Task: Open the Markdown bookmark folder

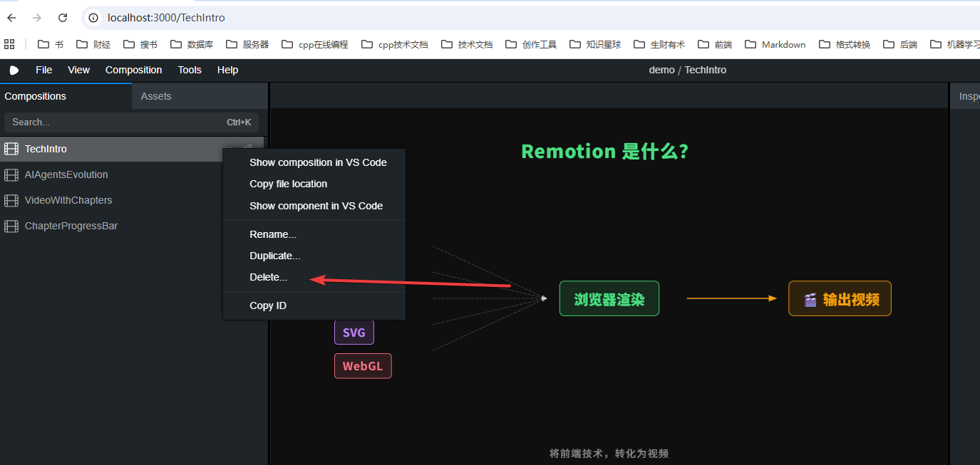Action: [x=775, y=44]
